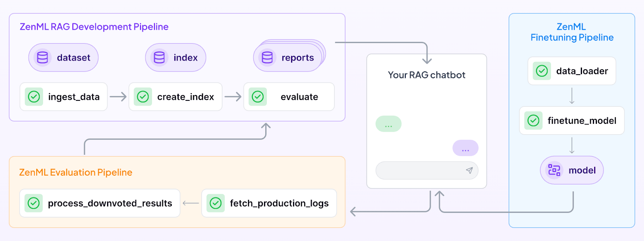Click the data_loader green checkmark icon
Screen dimensions: 644x241
pyautogui.click(x=542, y=71)
